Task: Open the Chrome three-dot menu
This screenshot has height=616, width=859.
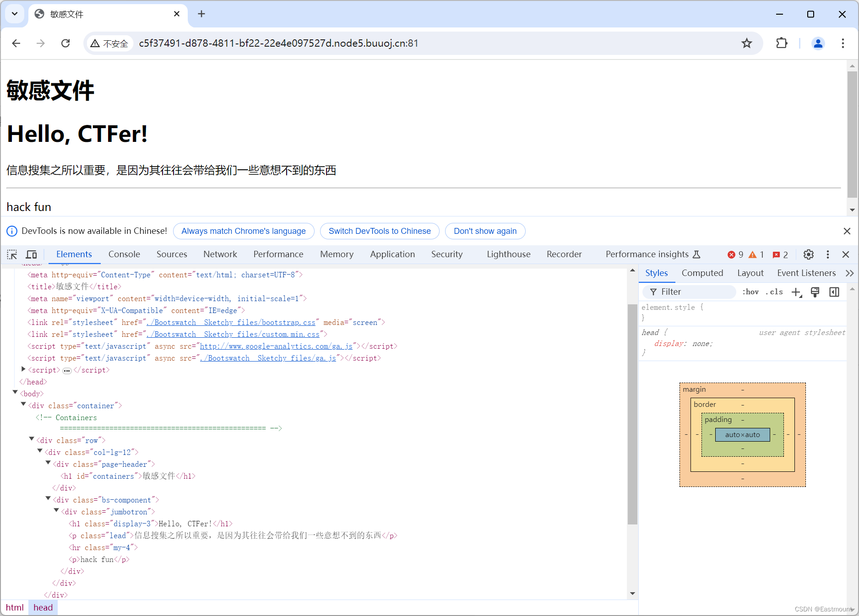Action: click(843, 43)
